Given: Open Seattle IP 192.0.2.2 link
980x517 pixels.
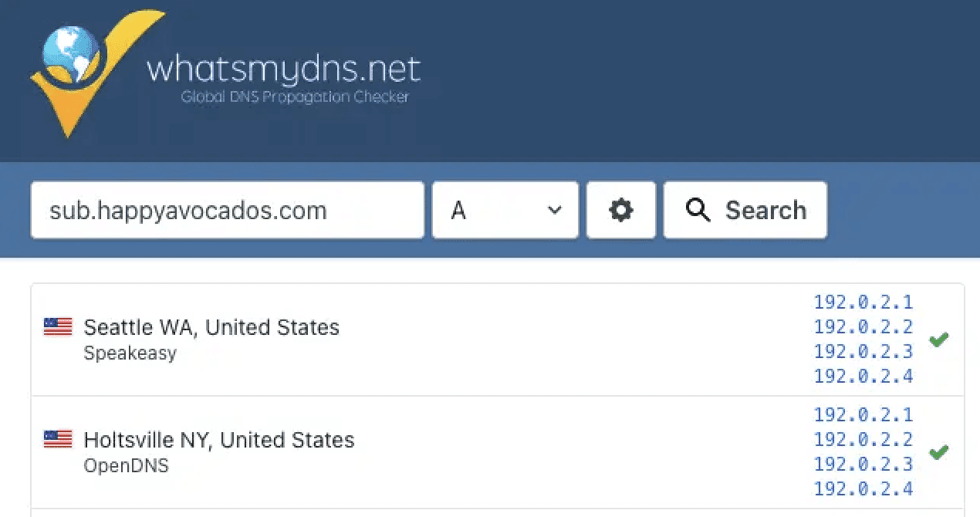Looking at the screenshot, I should coord(863,326).
